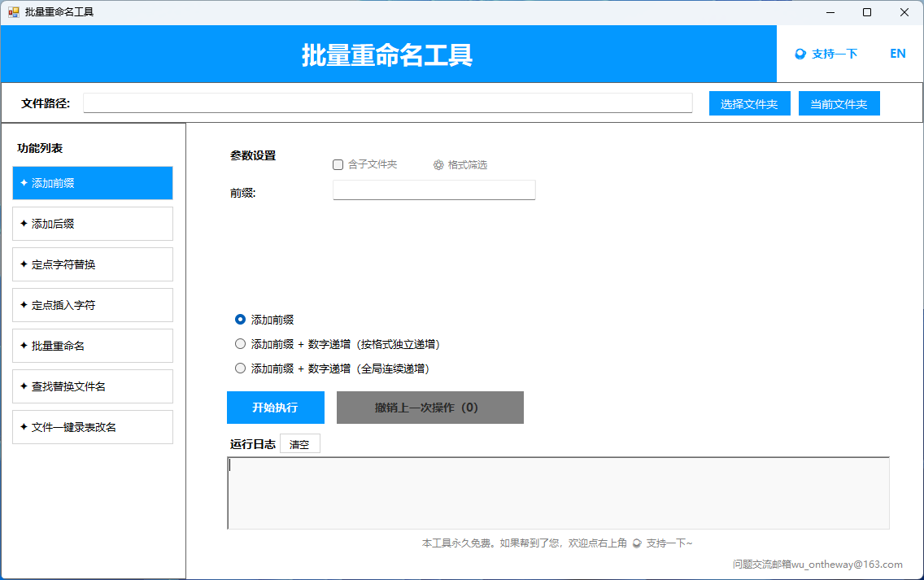This screenshot has height=580, width=924.
Task: Select the 添加前缀 radio option
Action: click(x=241, y=320)
